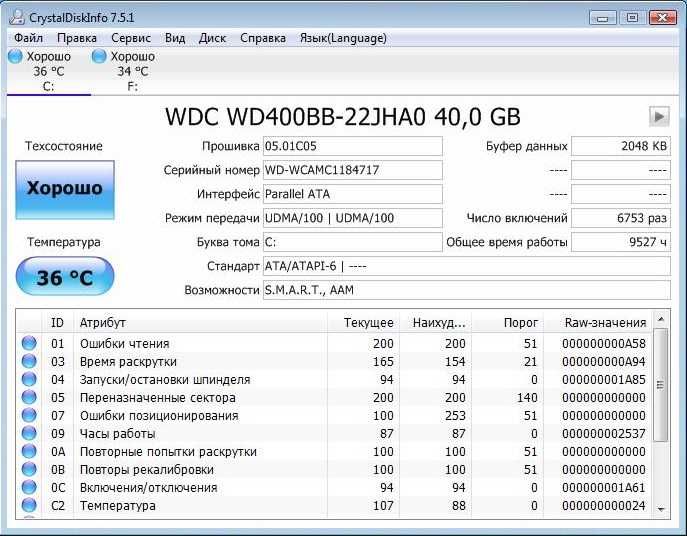Click the ID column header
Image resolution: width=687 pixels, height=536 pixels.
click(57, 323)
